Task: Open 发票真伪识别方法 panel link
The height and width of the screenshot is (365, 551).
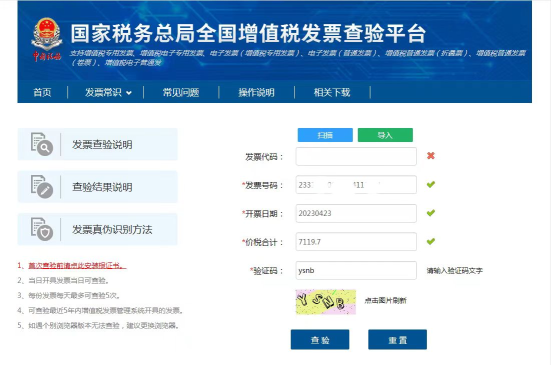Action: 98,229
